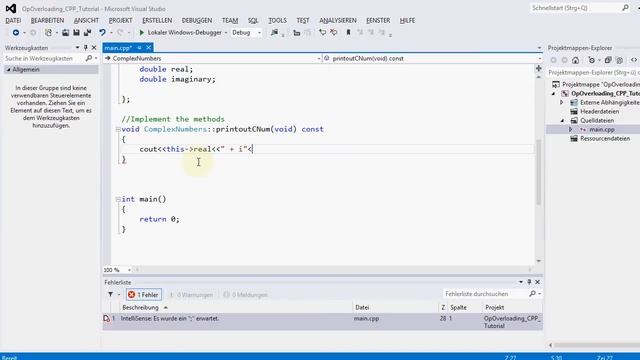Click the sync/refresh icon in Projektmappen-Explorer
This screenshot has width=640, height=360.
click(x=591, y=60)
